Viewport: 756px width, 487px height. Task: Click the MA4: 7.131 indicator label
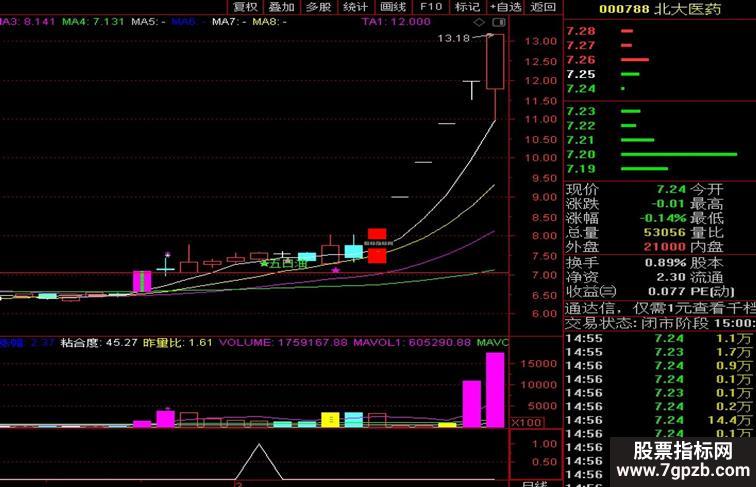tap(93, 22)
